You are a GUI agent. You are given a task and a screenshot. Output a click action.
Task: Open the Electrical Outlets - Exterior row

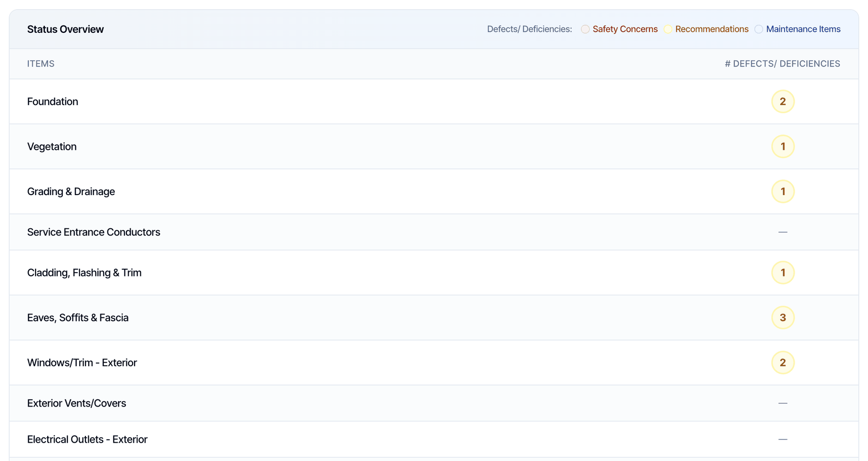pyautogui.click(x=434, y=439)
